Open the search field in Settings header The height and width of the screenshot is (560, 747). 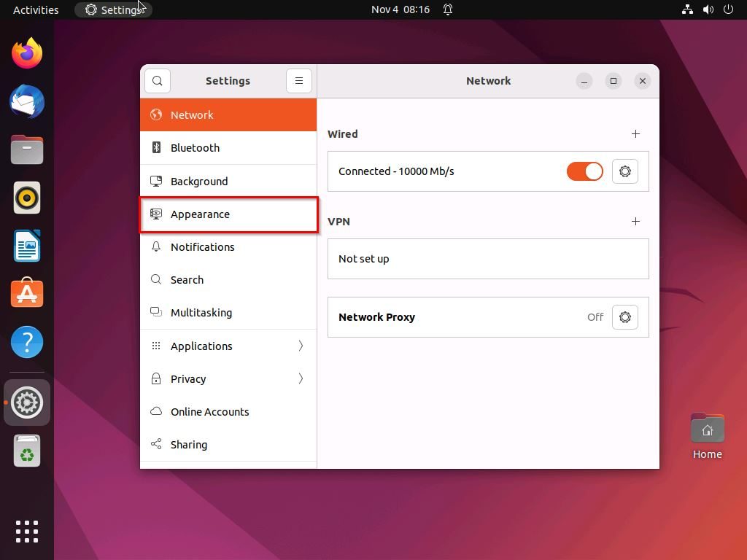[158, 80]
